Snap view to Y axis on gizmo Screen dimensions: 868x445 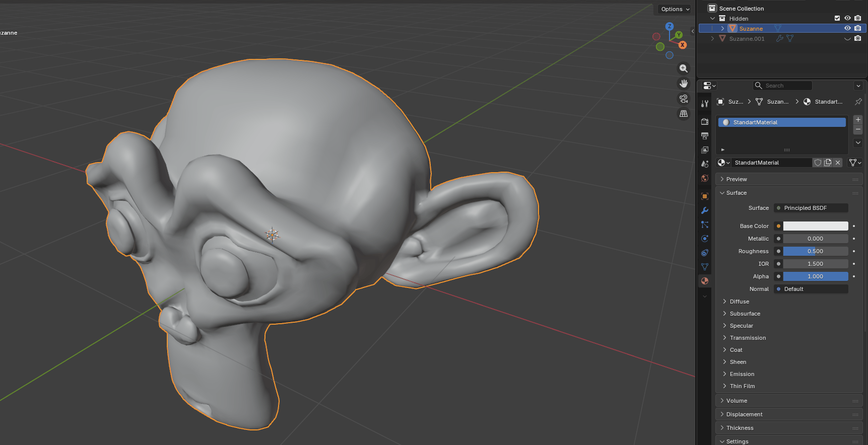tap(679, 35)
